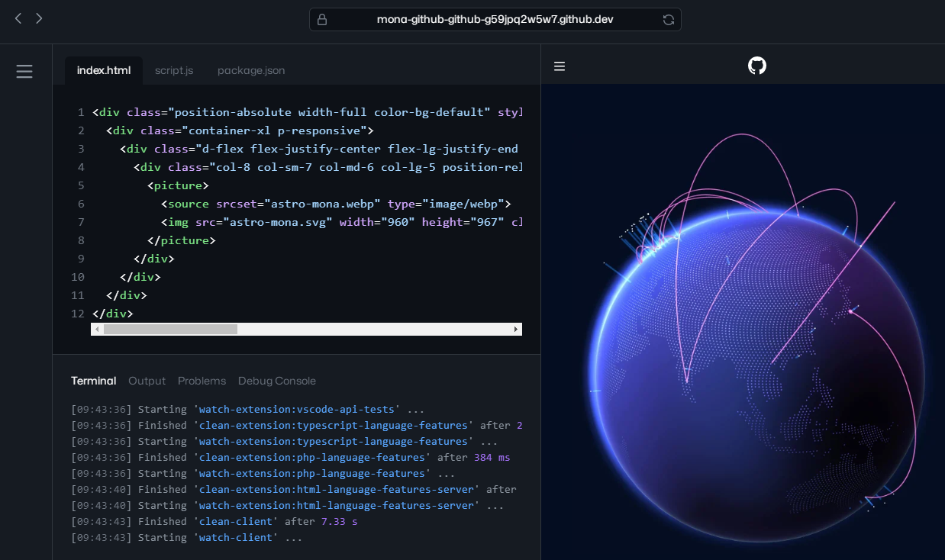
Task: Click 'clean-extension:typescript-language-features' in terminal log
Action: click(x=334, y=426)
